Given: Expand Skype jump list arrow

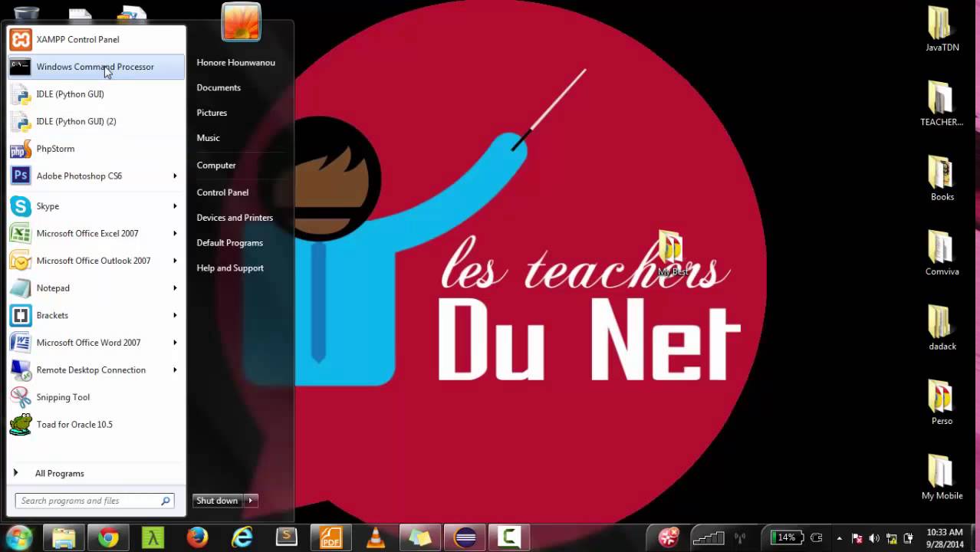Looking at the screenshot, I should (175, 206).
